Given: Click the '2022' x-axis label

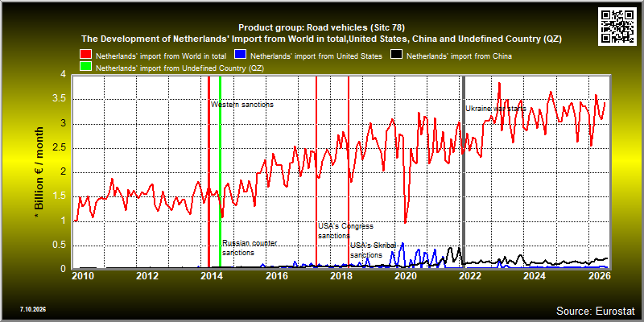Looking at the screenshot, I should [x=470, y=276].
